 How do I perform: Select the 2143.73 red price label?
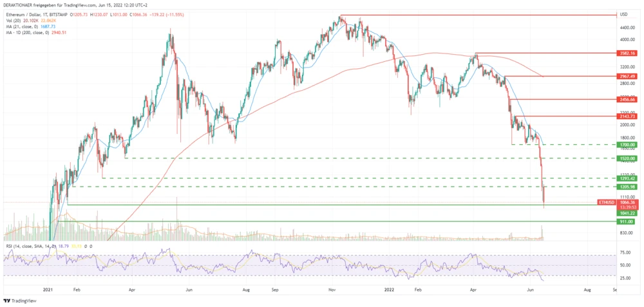627,116
